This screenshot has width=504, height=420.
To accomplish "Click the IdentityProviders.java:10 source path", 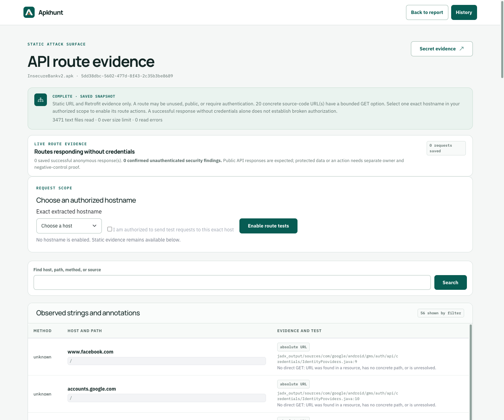I will [338, 396].
